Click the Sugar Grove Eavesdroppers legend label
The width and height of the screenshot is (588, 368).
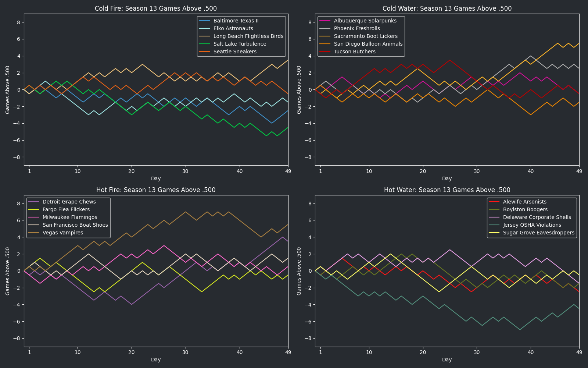pyautogui.click(x=538, y=233)
